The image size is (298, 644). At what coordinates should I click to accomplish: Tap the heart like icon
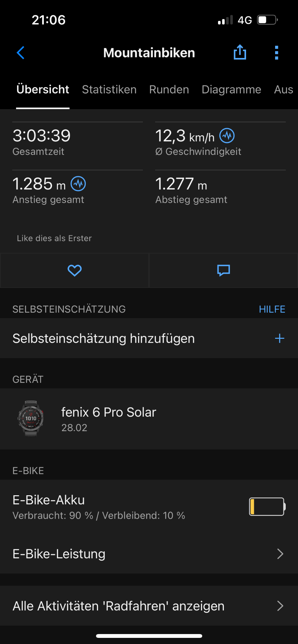click(74, 270)
